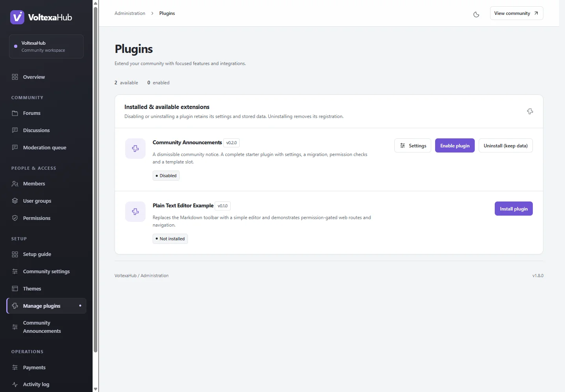
Task: Click the breadcrumb chevron separator
Action: tap(152, 13)
